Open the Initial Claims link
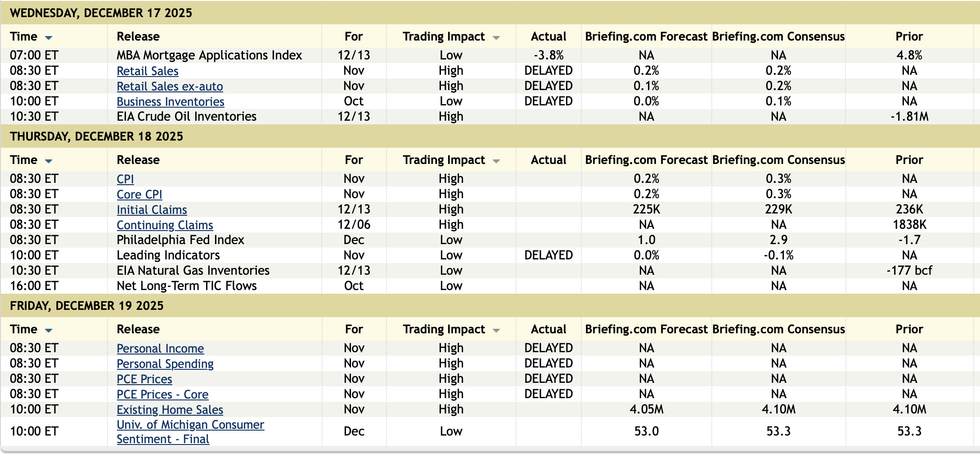The width and height of the screenshot is (980, 454). coord(152,210)
